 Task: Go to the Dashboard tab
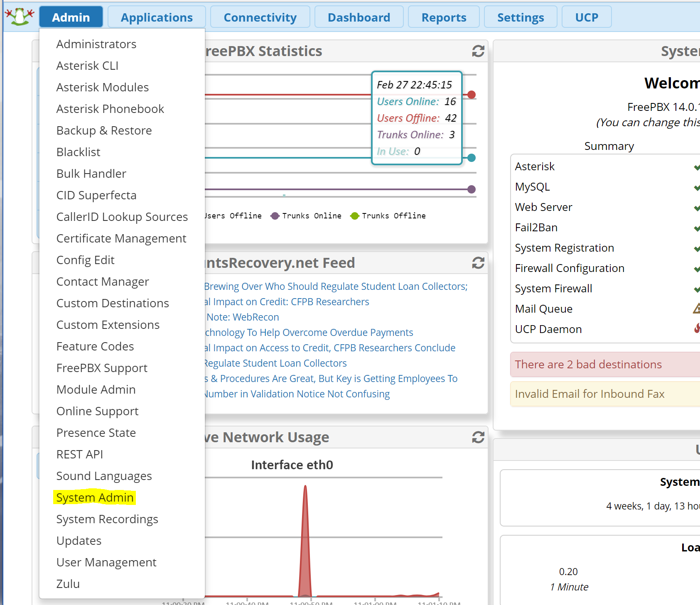[x=359, y=17]
